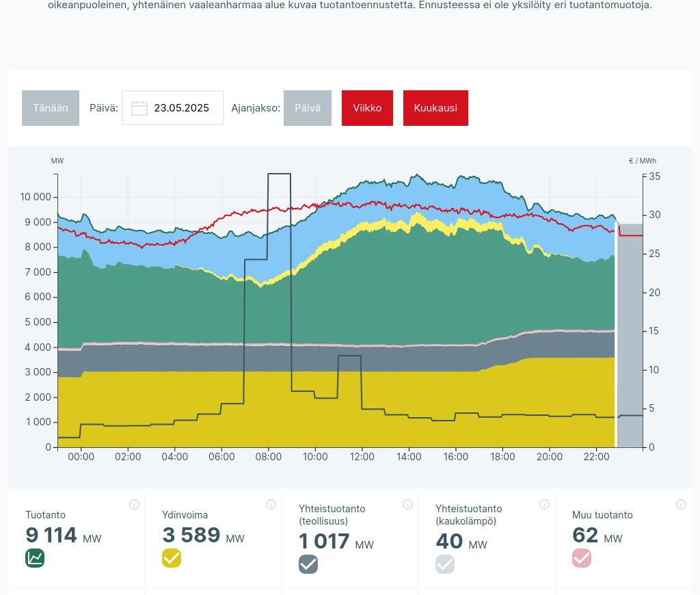The height and width of the screenshot is (595, 700).
Task: Click the calendar icon in date field
Action: click(139, 108)
